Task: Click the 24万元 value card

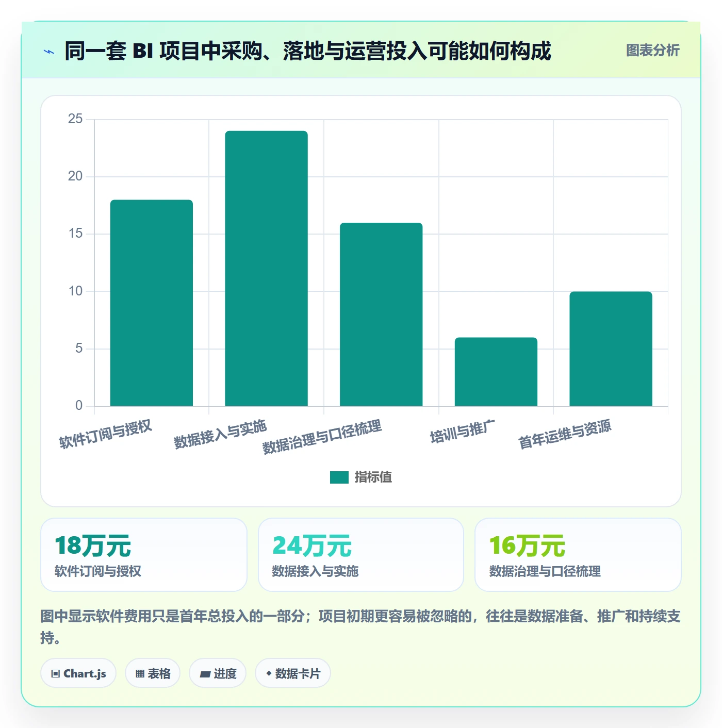Action: click(361, 555)
